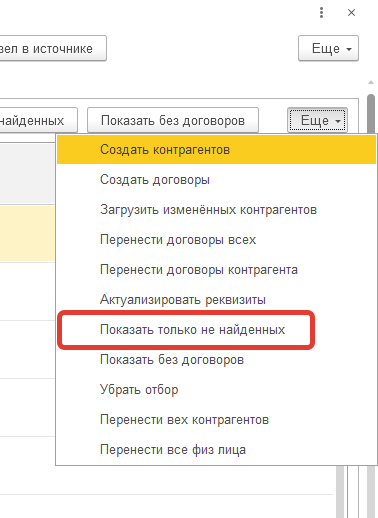Select Загрузить изменённых контрагентов
This screenshot has width=378, height=518.
tap(216, 210)
